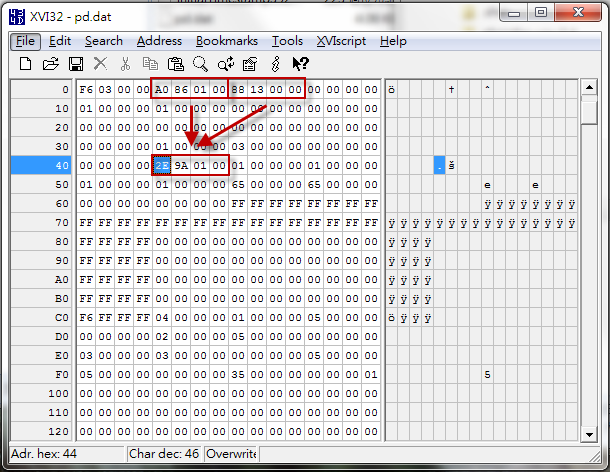The height and width of the screenshot is (472, 610).
Task: Click the Data inspector notepad toolbar icon
Action: point(250,63)
